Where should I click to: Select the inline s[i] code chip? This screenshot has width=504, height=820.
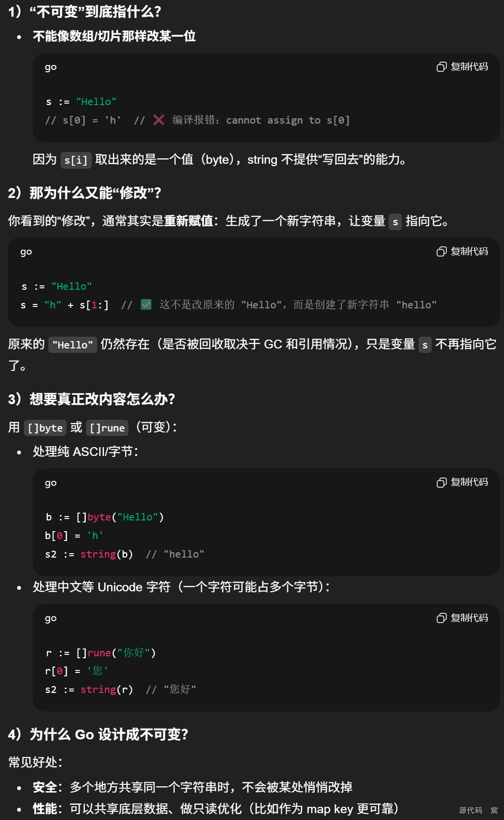pos(76,160)
